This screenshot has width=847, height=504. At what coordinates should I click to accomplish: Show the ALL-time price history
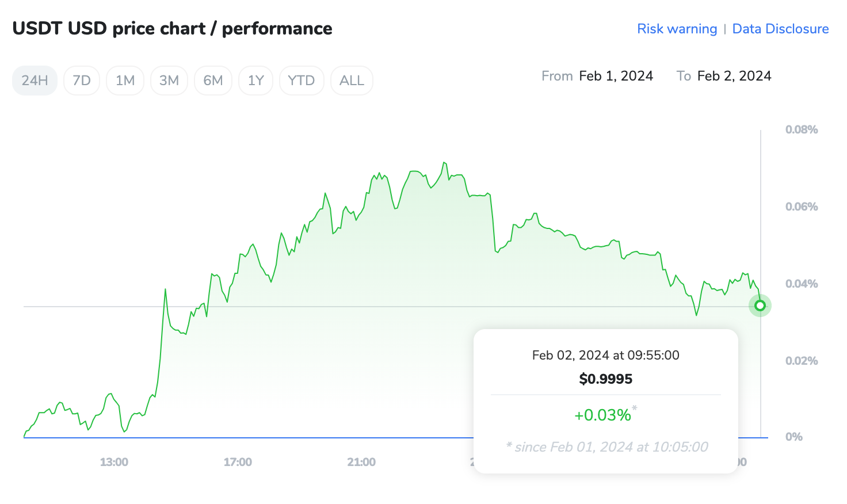[352, 81]
